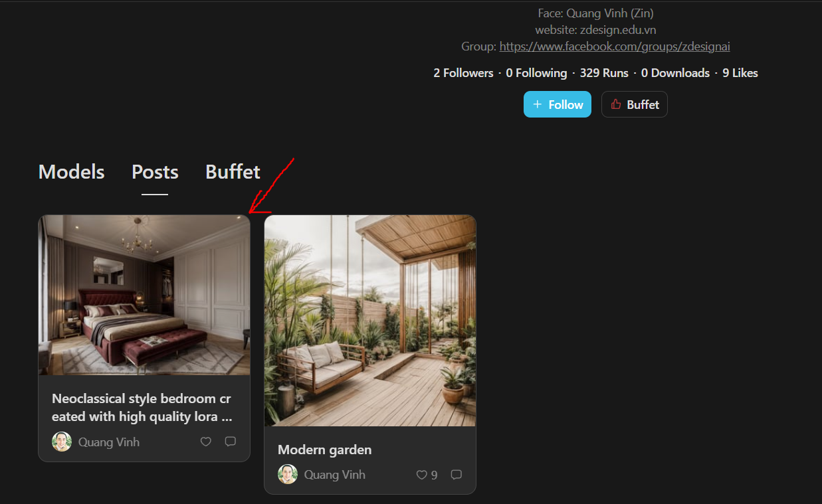Switch to the Models tab
The height and width of the screenshot is (504, 822).
(72, 172)
